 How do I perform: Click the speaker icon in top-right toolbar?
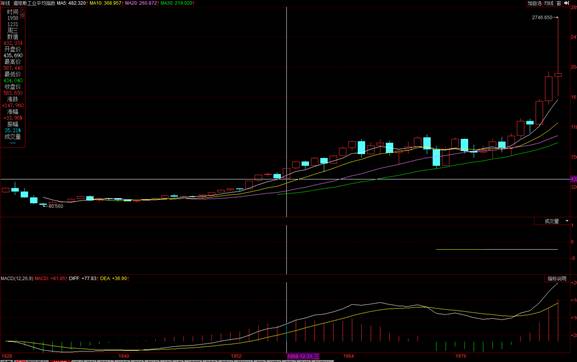pos(567,3)
